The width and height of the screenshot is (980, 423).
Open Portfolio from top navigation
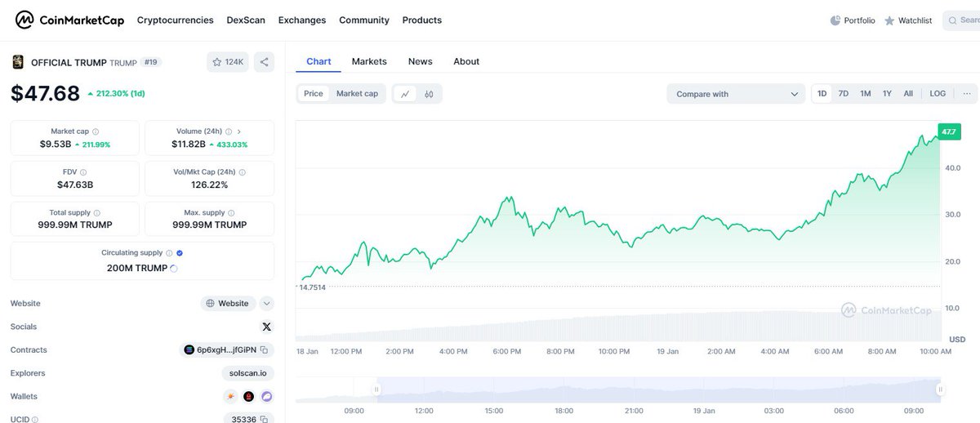[x=853, y=20]
